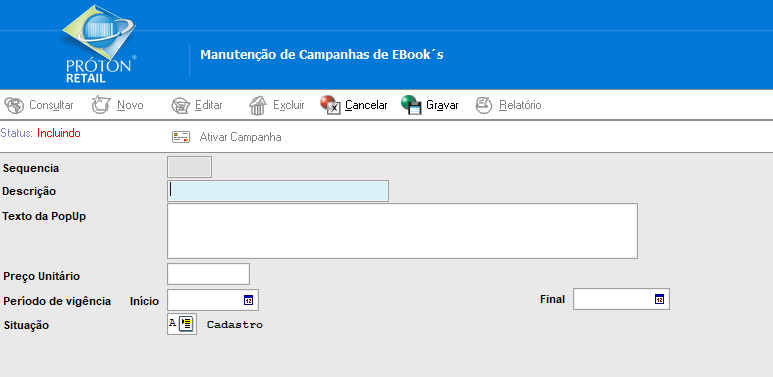Click the Cancelar red ball icon
The height and width of the screenshot is (377, 773).
[x=330, y=105]
